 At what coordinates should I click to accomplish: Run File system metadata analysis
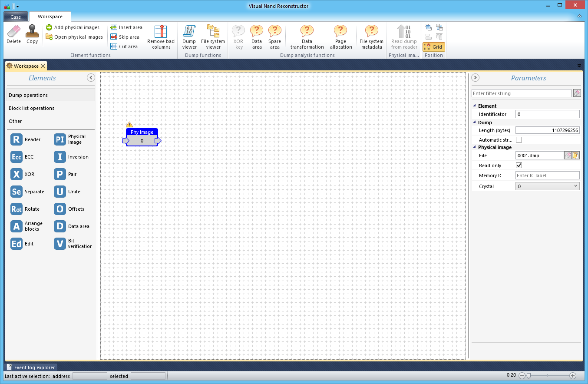point(371,37)
